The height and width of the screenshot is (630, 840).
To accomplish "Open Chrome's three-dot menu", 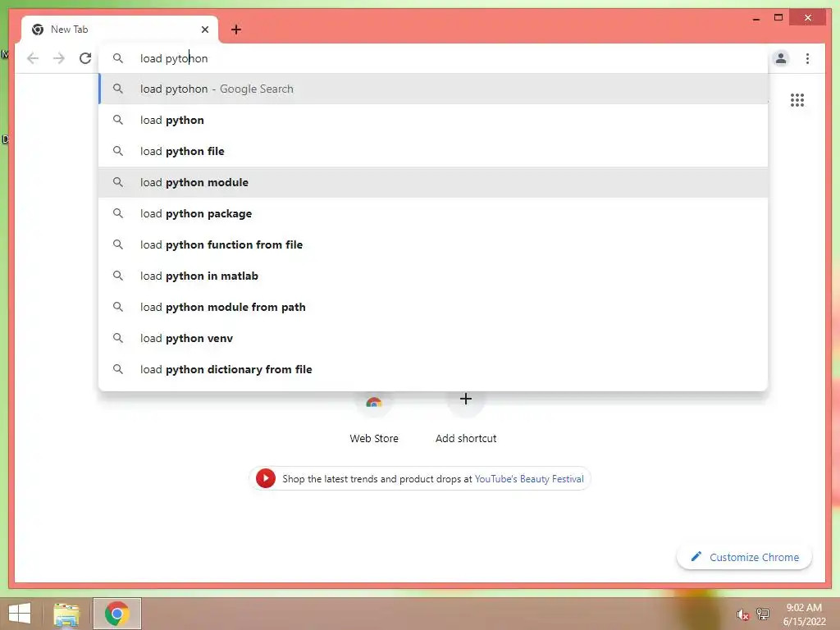I will 807,58.
